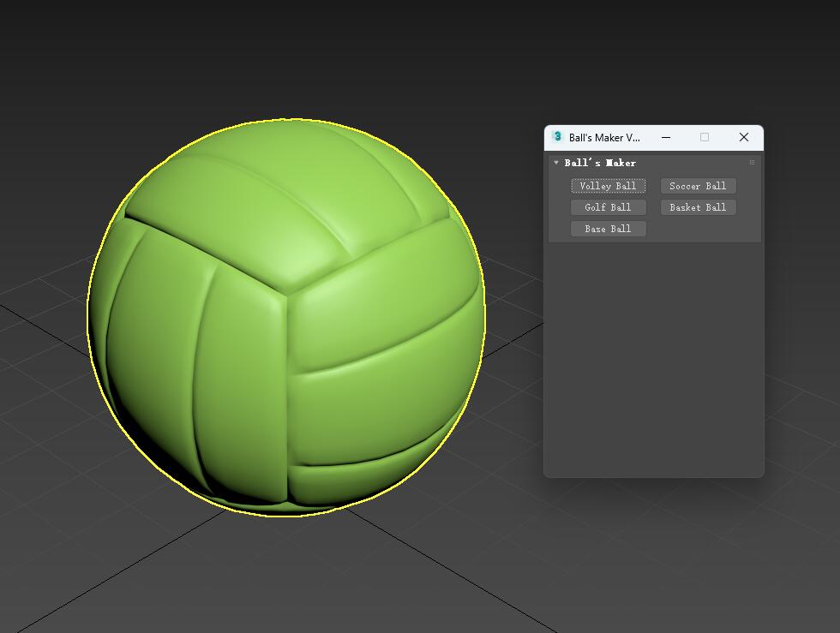
Task: Create a Soccer Ball
Action: [698, 186]
